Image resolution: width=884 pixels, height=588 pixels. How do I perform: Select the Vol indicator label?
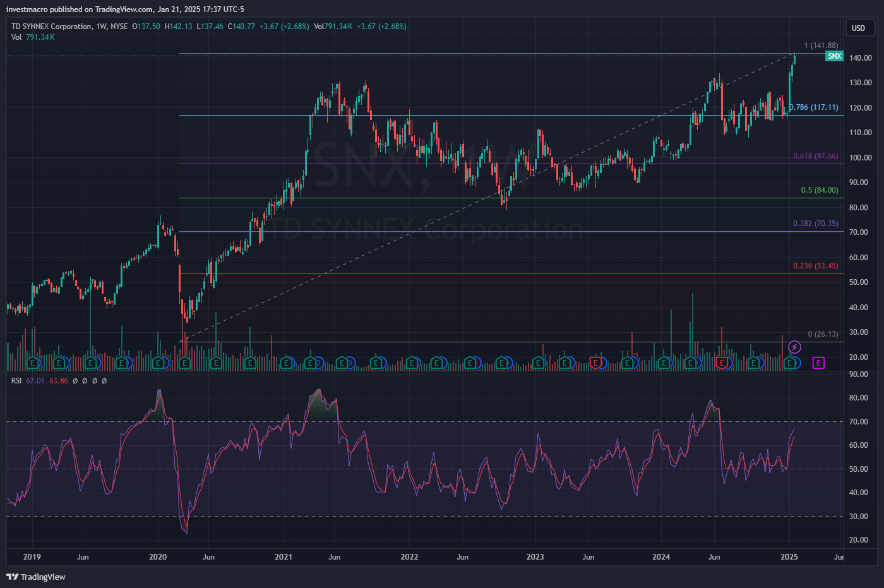coord(16,37)
